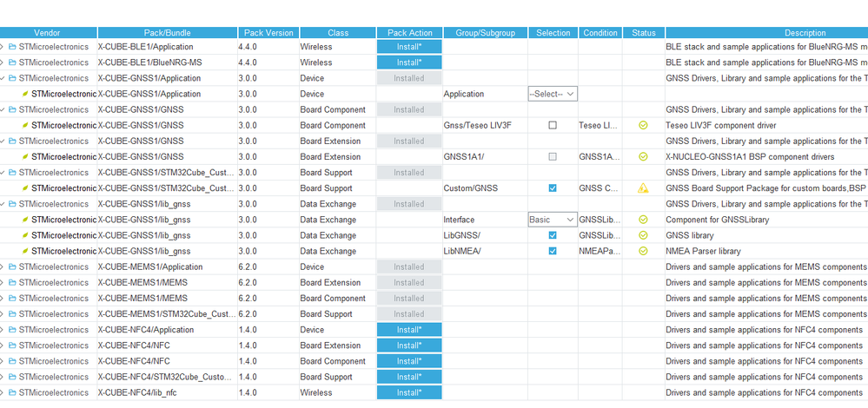Screen dimensions: 868x408
Task: Click green status check for LibGNSS/ row
Action: (x=643, y=235)
